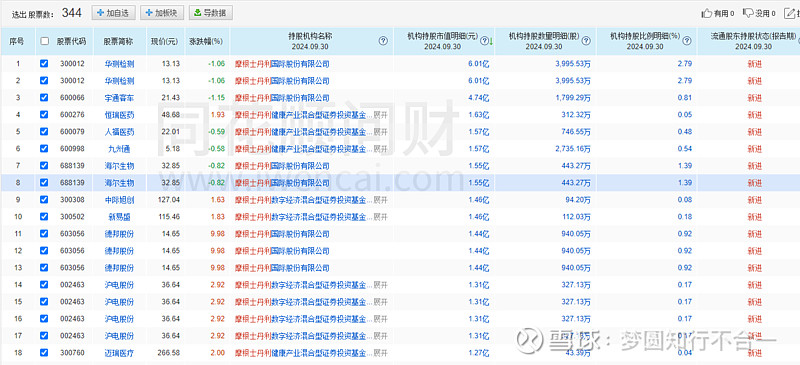Click the 股票代码 column header
This screenshot has width=800, height=365.
(x=71, y=41)
